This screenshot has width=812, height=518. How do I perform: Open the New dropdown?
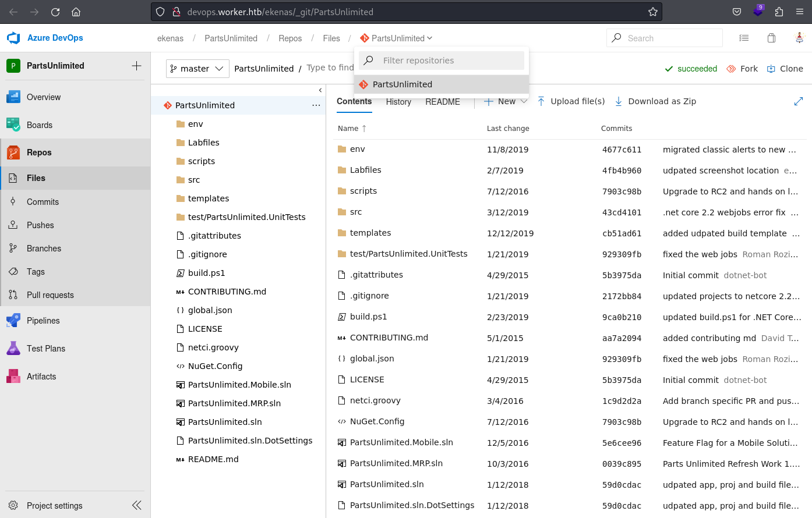pyautogui.click(x=506, y=101)
